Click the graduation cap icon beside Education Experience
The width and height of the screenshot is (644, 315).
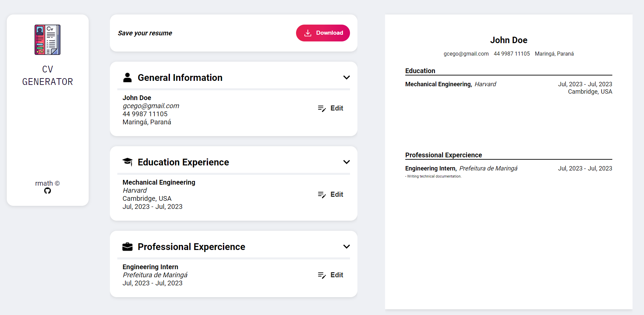pos(127,162)
